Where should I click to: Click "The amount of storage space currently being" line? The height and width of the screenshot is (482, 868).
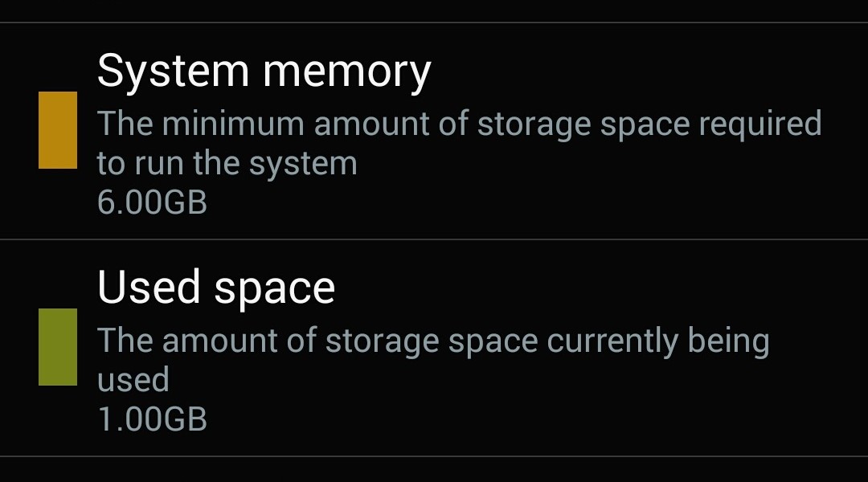pos(433,341)
